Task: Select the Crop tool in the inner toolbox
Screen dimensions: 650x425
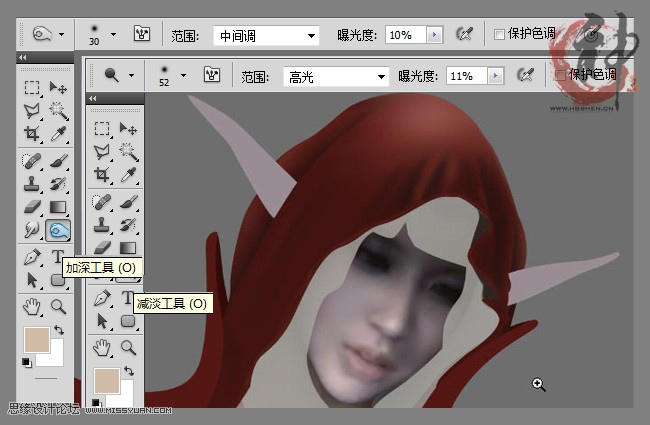Action: pyautogui.click(x=102, y=175)
